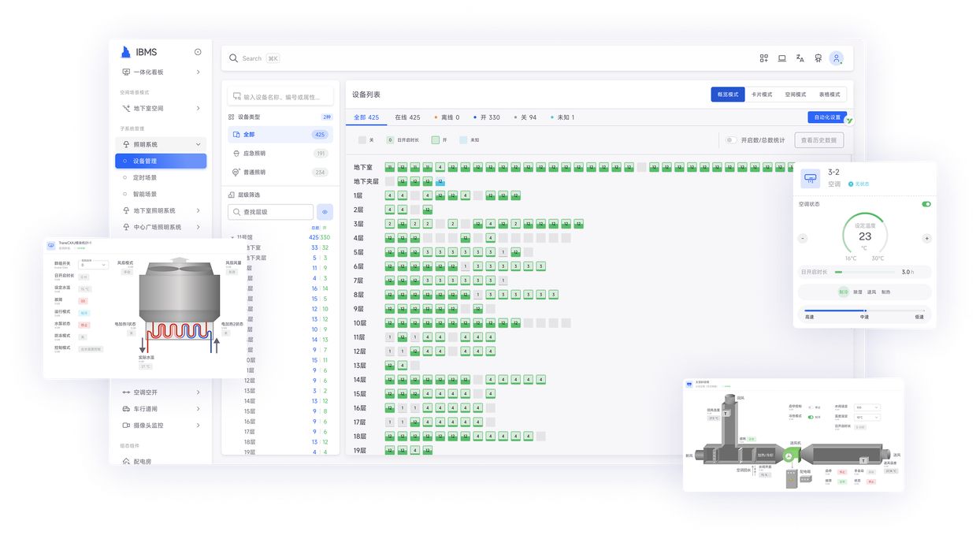Collapse sidebar using icon beside IBMS logo
The width and height of the screenshot is (980, 539).
click(198, 52)
